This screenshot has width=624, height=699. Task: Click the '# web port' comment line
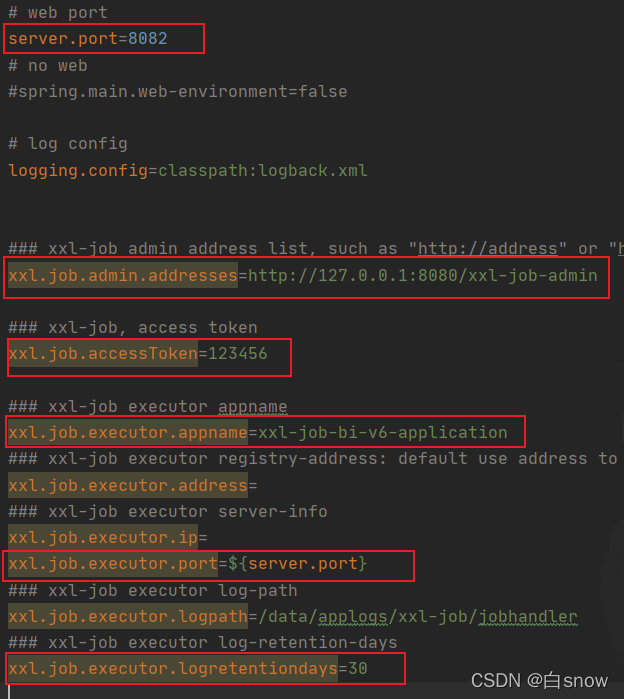tap(58, 12)
